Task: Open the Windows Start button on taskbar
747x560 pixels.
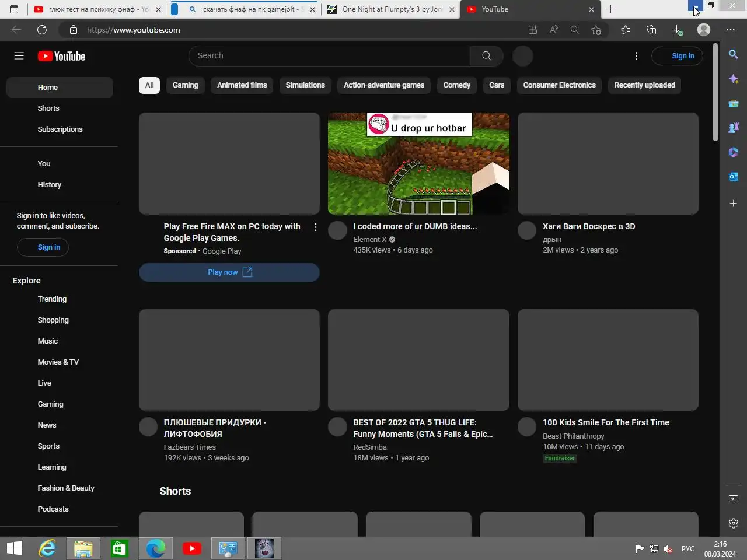Action: 15,548
